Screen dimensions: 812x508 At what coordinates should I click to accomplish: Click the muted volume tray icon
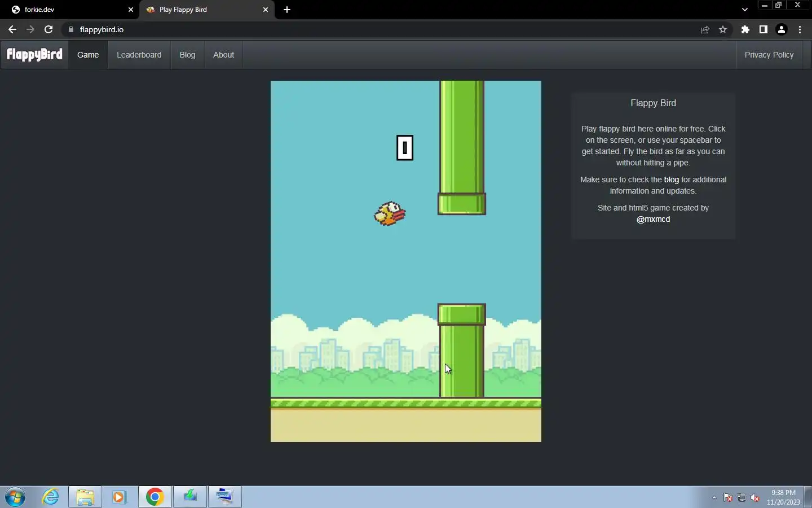point(755,497)
